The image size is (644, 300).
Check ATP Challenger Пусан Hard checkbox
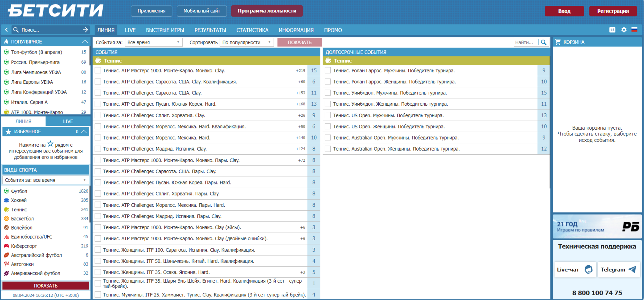[98, 104]
